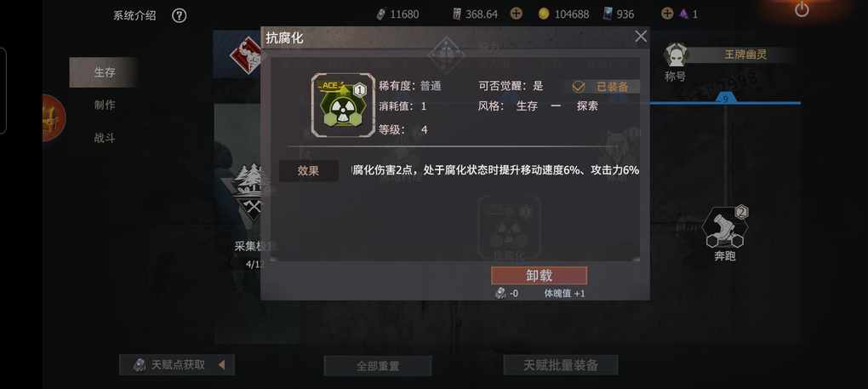
Task: Open the red talent emblem icon
Action: [x=246, y=54]
